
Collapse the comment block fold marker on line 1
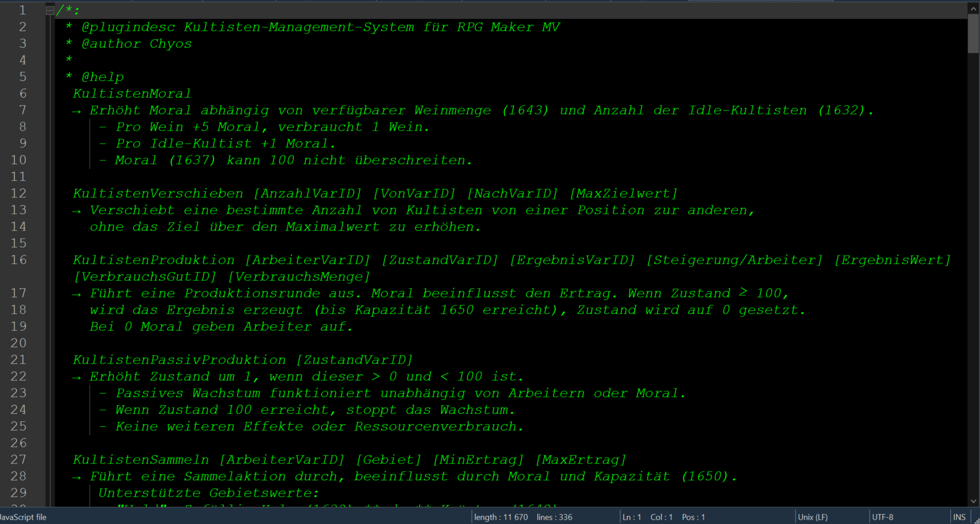(x=50, y=10)
